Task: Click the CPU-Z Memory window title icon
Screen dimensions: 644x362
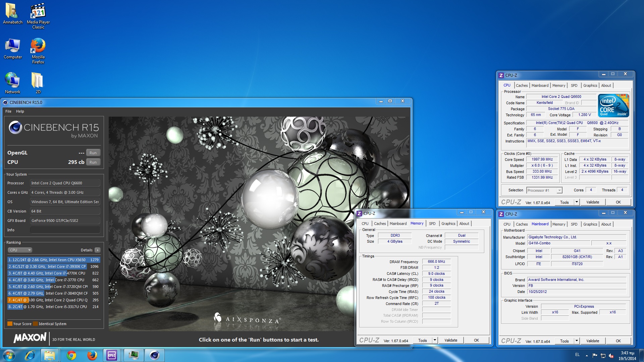Action: point(359,213)
